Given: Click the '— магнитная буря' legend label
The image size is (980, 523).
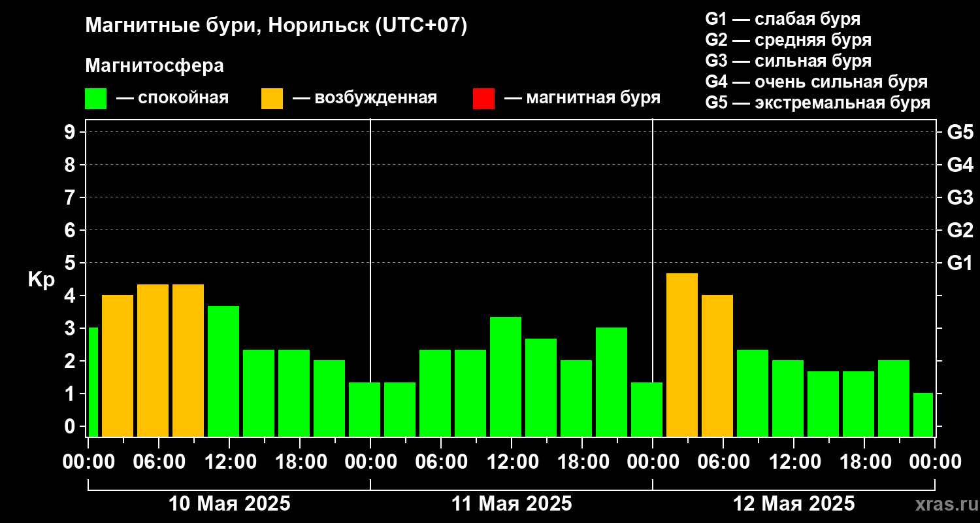Looking at the screenshot, I should point(582,98).
